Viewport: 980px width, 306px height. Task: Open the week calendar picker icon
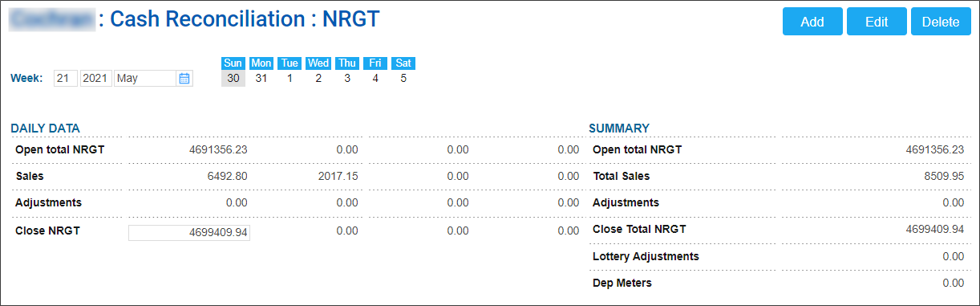click(x=184, y=78)
